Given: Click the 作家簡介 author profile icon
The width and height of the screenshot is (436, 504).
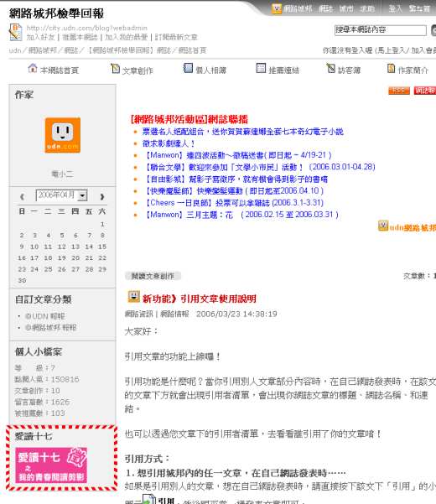Looking at the screenshot, I should point(391,68).
